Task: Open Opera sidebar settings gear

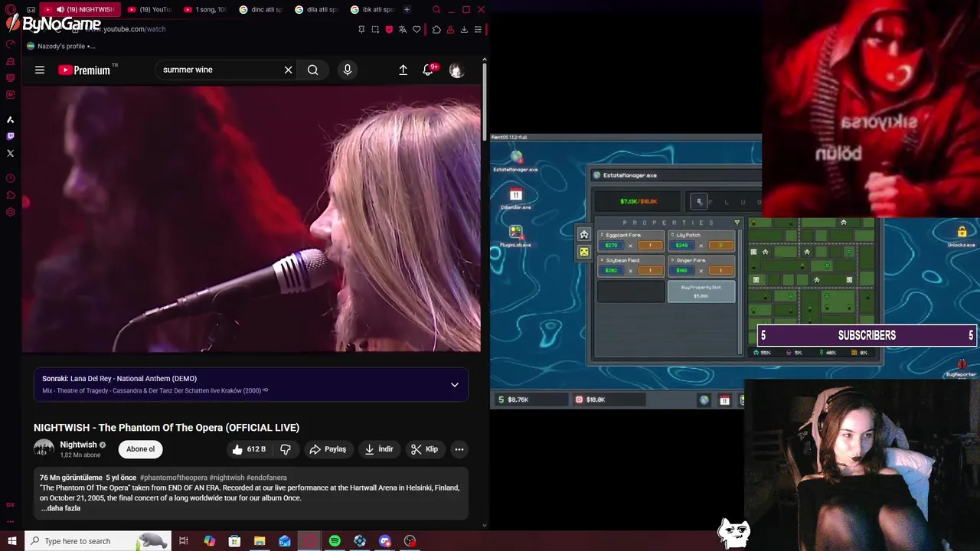Action: pos(10,212)
